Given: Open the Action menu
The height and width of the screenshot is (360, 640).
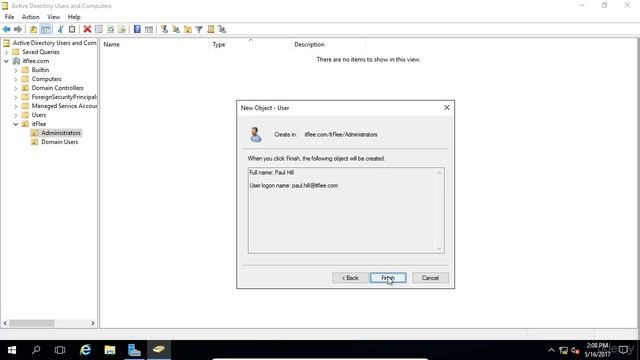Looking at the screenshot, I should point(31,17).
